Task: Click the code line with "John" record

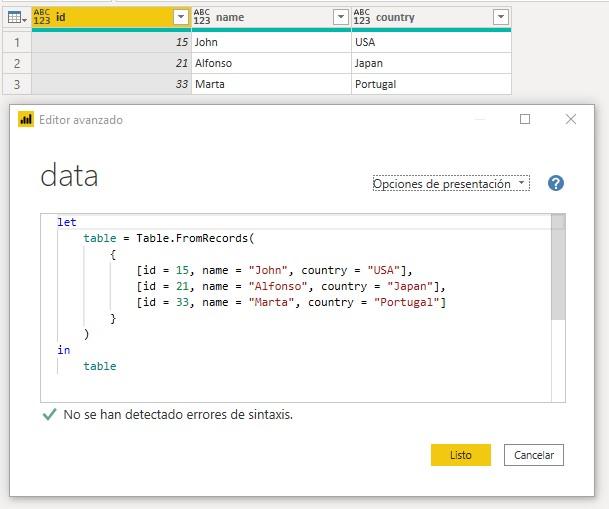Action: (x=274, y=270)
